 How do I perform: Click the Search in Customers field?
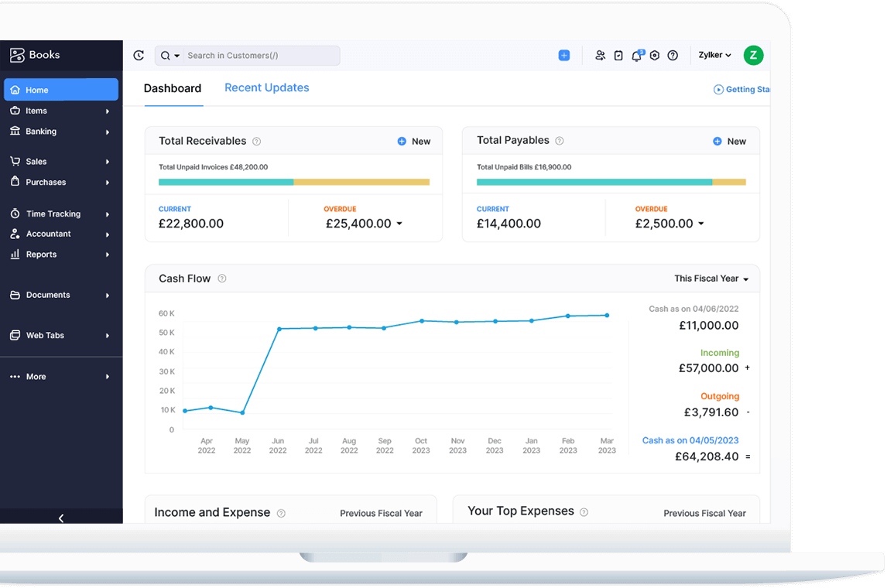[260, 56]
